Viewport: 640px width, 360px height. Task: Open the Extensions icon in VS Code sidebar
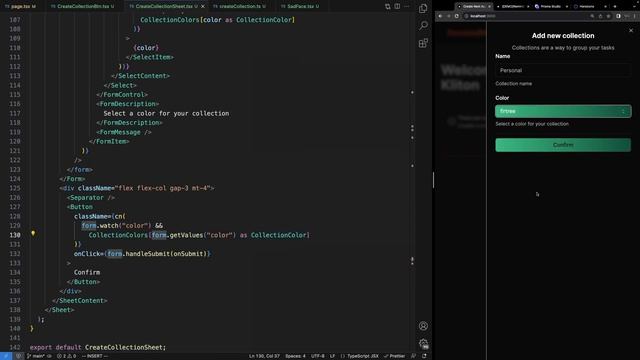pos(423,42)
